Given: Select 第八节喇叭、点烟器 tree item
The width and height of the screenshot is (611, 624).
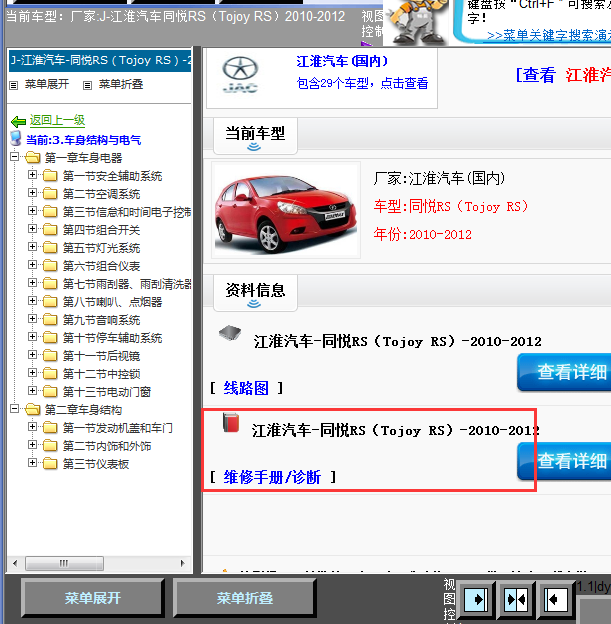Looking at the screenshot, I should pos(112,302).
